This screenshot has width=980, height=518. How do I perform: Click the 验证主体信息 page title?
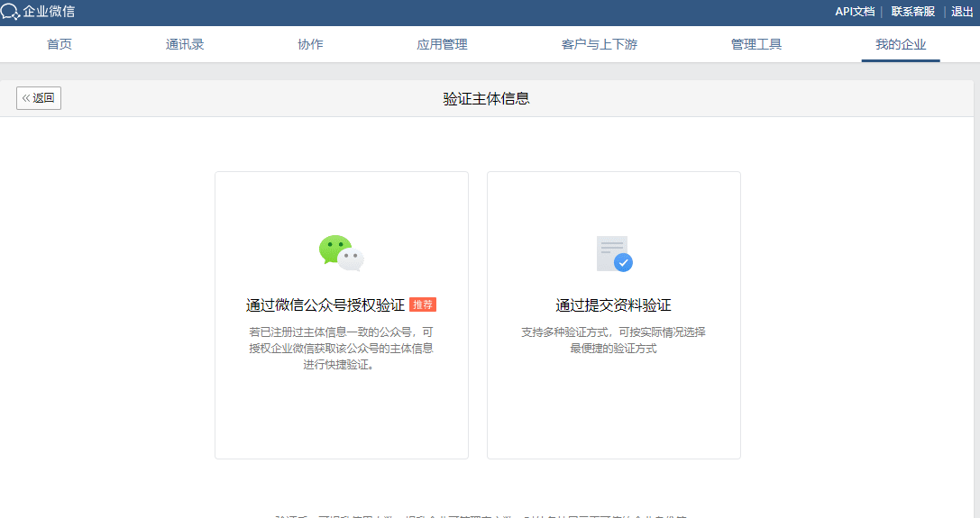pyautogui.click(x=486, y=99)
